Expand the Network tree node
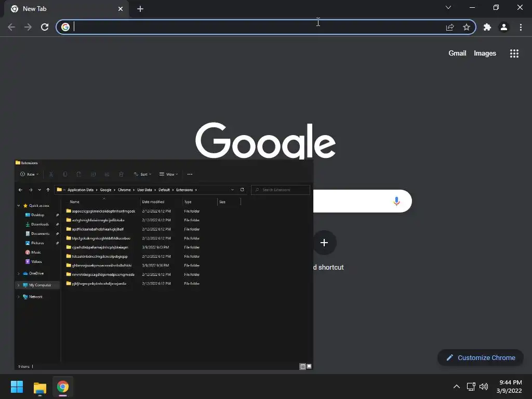Screen dimensions: 532x399 pos(19,297)
